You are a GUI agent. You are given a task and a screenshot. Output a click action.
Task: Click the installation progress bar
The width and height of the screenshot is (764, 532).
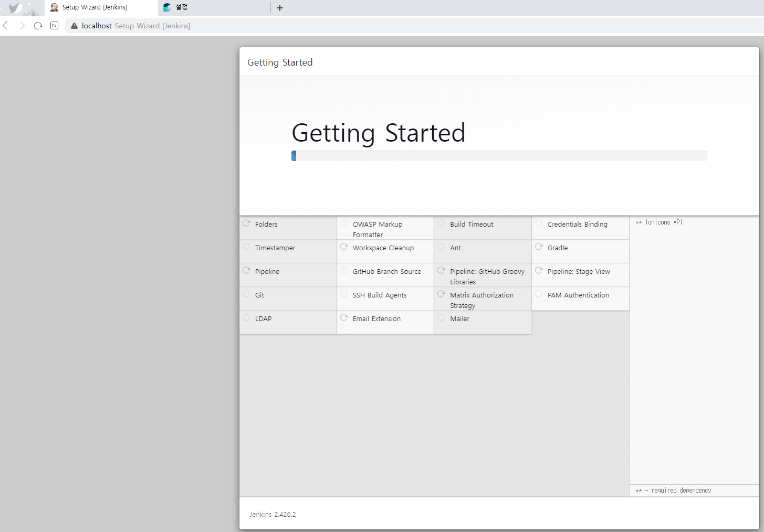pyautogui.click(x=499, y=156)
